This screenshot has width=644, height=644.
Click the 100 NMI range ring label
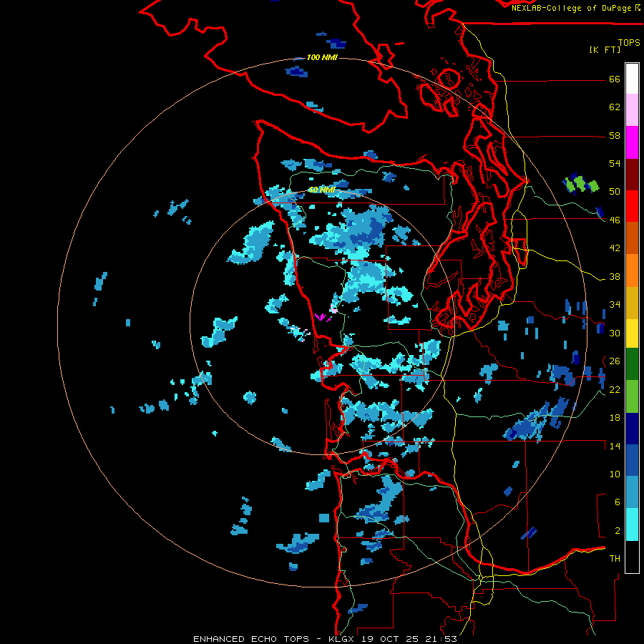[x=322, y=57]
